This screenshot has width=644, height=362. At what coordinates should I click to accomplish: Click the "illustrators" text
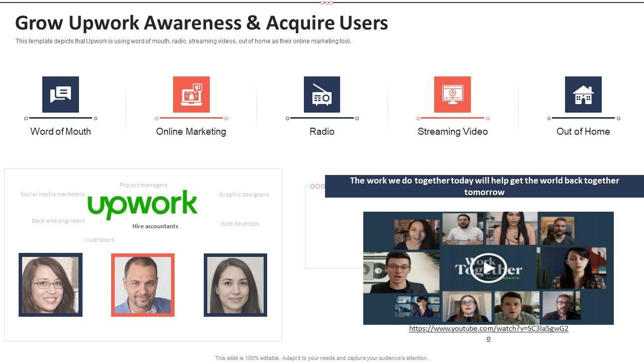pos(99,240)
